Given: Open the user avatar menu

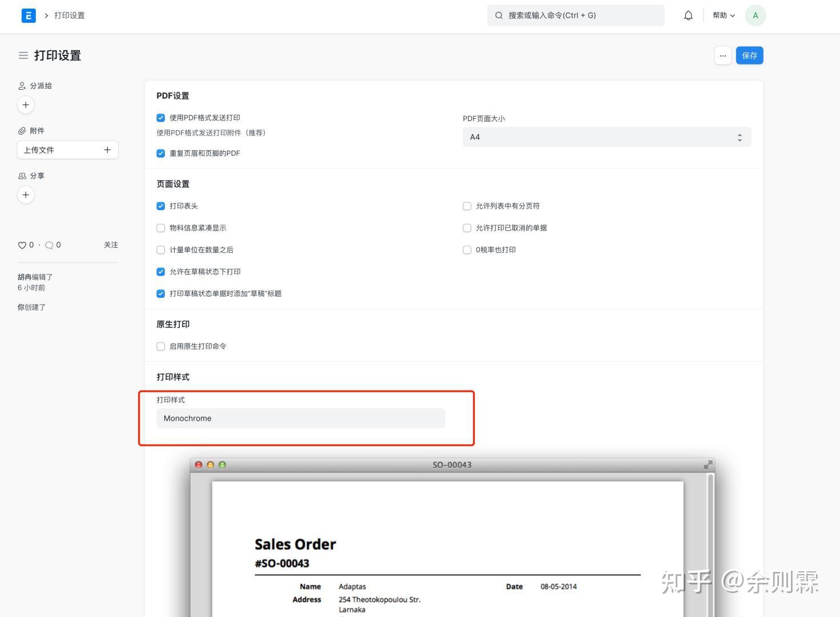Looking at the screenshot, I should [755, 15].
